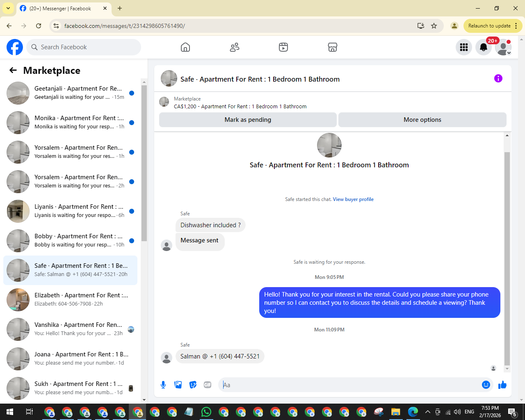Click the taskbar volume icon

457,412
